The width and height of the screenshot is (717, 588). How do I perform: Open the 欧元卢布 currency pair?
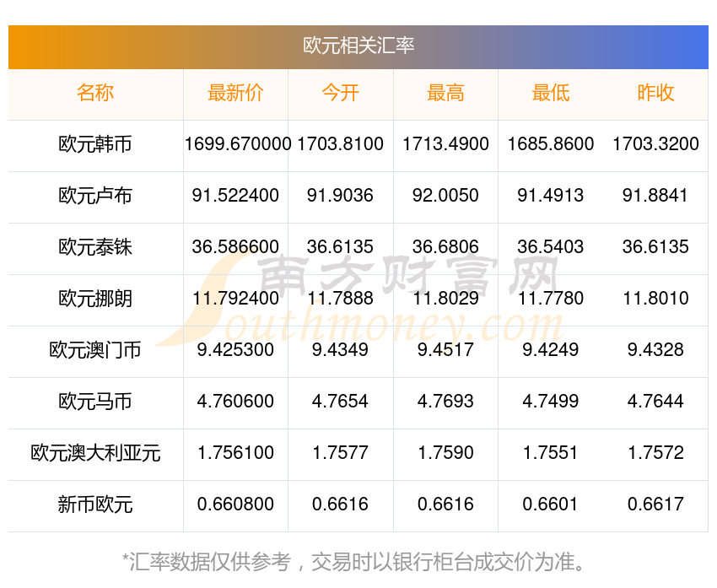95,196
